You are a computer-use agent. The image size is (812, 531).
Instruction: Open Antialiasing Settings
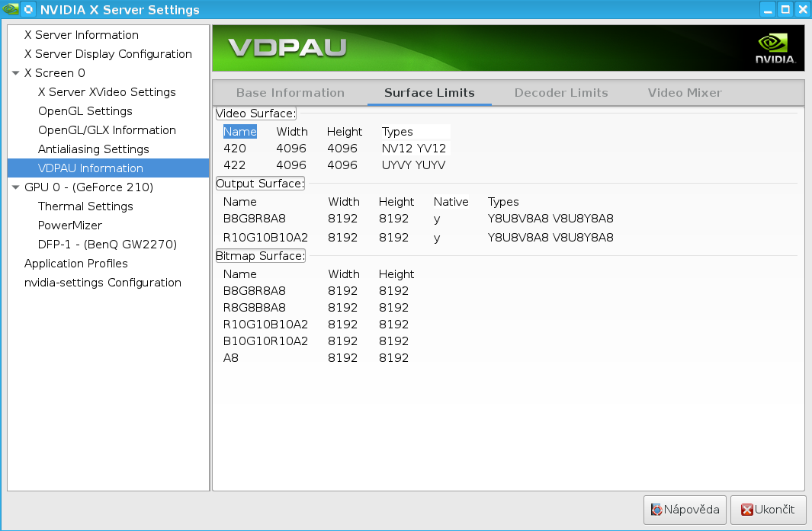[94, 149]
